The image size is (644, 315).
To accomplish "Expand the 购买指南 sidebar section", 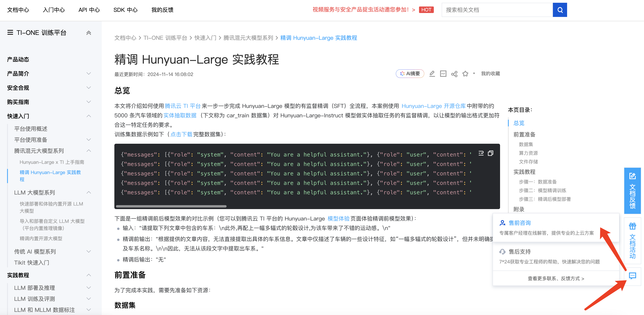I will (x=89, y=102).
